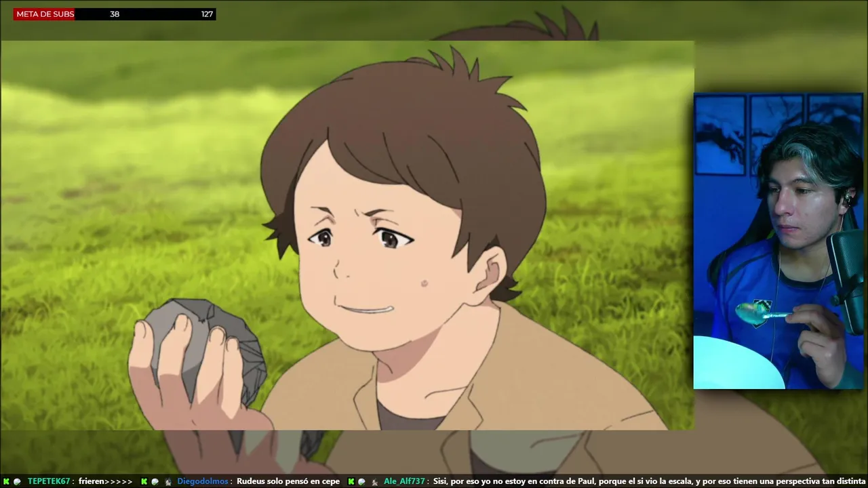The width and height of the screenshot is (868, 488).
Task: Open Ale_Alf737 username in chat ticker
Action: point(405,481)
